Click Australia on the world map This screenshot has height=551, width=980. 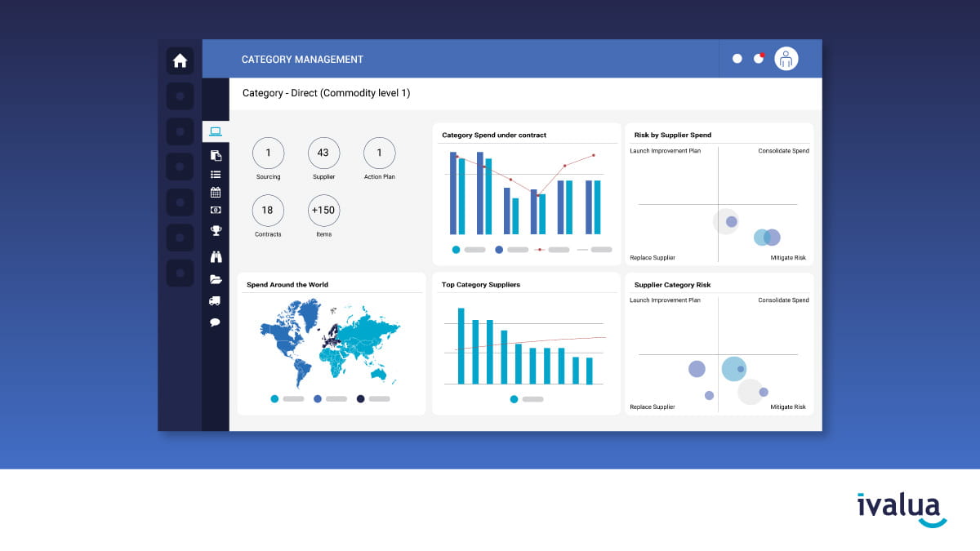[x=379, y=373]
